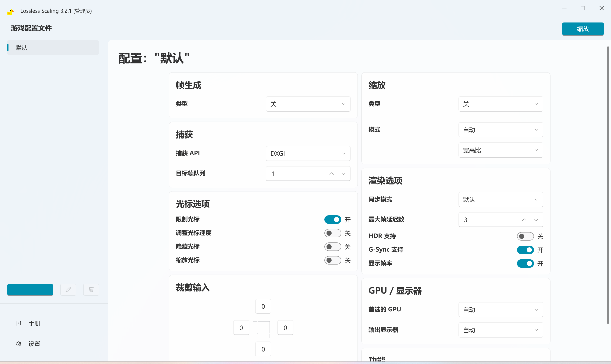Click the crop region rectangle graphic

coord(263,328)
